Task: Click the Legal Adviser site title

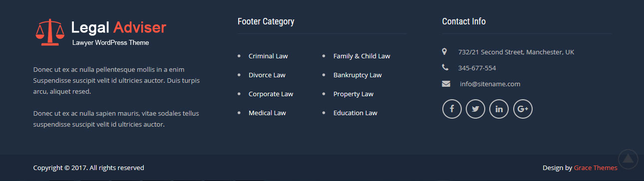Action: [119, 27]
